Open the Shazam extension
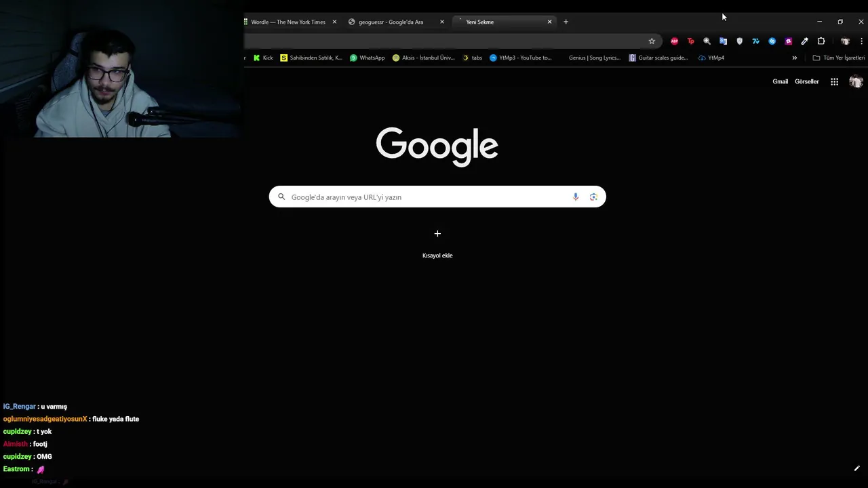This screenshot has width=868, height=488. [x=772, y=41]
